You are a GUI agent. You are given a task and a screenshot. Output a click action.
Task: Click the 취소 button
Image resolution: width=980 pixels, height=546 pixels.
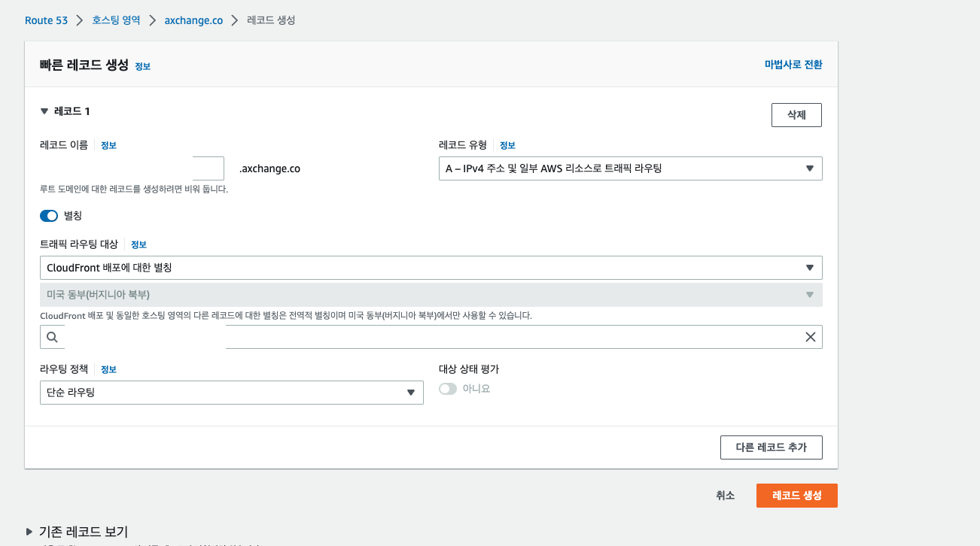pyautogui.click(x=725, y=496)
